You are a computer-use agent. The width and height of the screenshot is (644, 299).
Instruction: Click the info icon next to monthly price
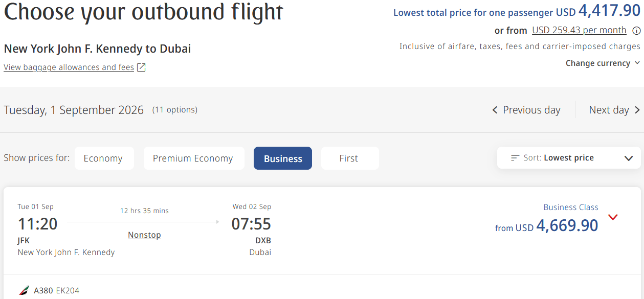click(x=636, y=31)
